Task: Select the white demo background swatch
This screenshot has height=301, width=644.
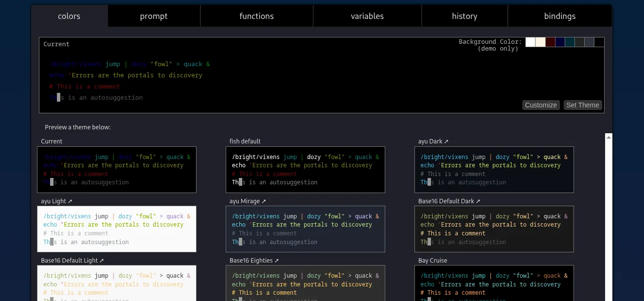Action: 530,42
